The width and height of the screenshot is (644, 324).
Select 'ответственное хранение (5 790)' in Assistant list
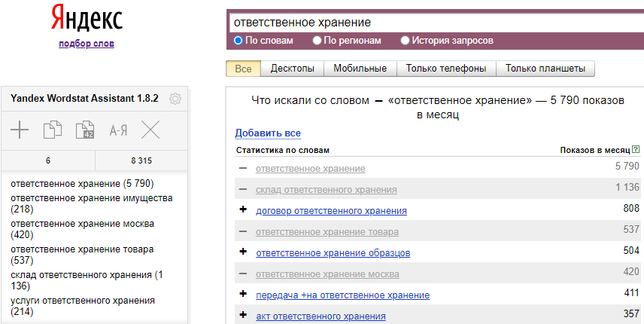click(x=82, y=184)
